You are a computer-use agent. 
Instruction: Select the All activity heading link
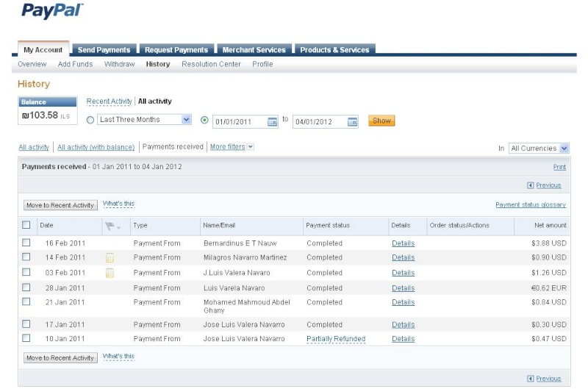(x=155, y=101)
